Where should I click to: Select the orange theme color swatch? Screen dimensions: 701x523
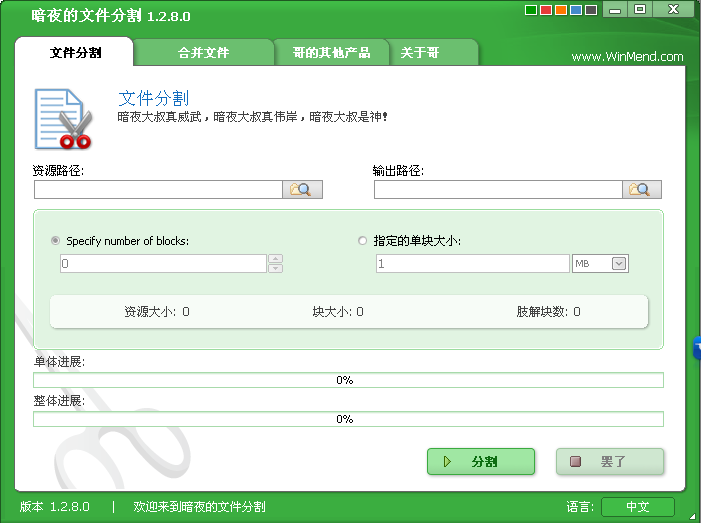pos(561,10)
